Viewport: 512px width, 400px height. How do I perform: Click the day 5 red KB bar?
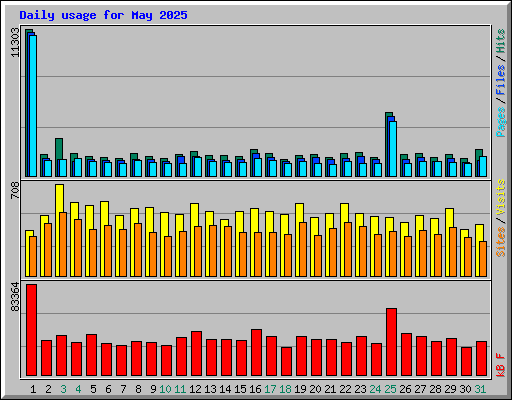click(92, 355)
